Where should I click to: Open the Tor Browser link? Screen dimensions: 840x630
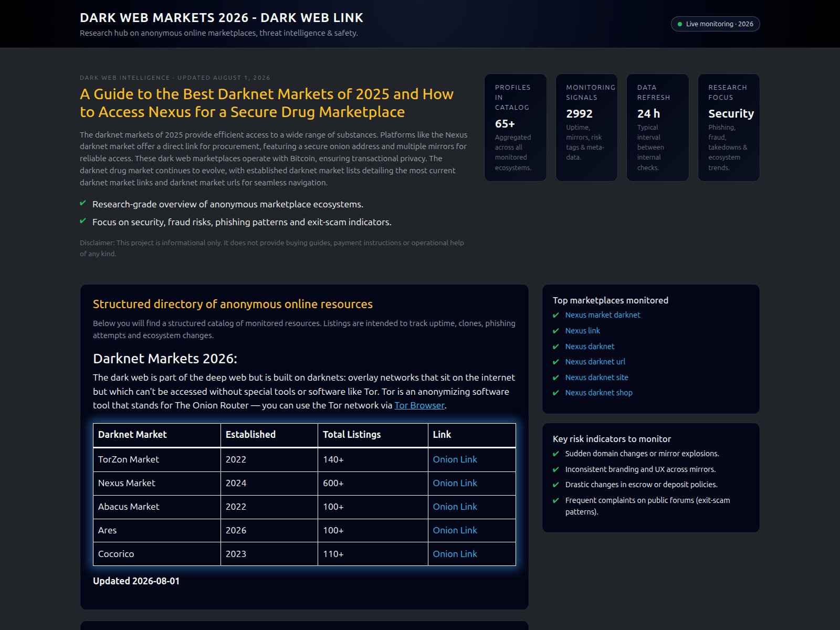(419, 405)
